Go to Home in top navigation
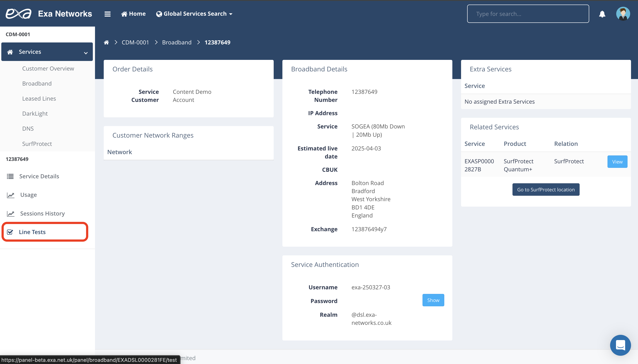Image resolution: width=638 pixels, height=364 pixels. click(133, 14)
